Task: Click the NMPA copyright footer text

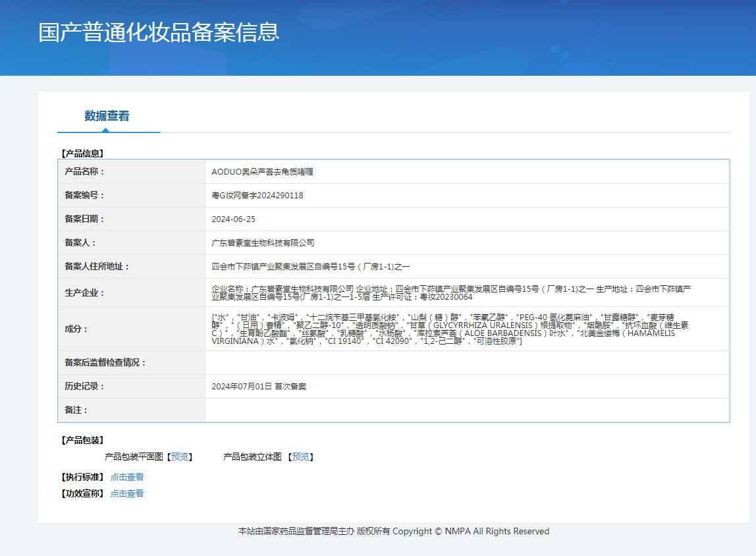Action: point(393,532)
